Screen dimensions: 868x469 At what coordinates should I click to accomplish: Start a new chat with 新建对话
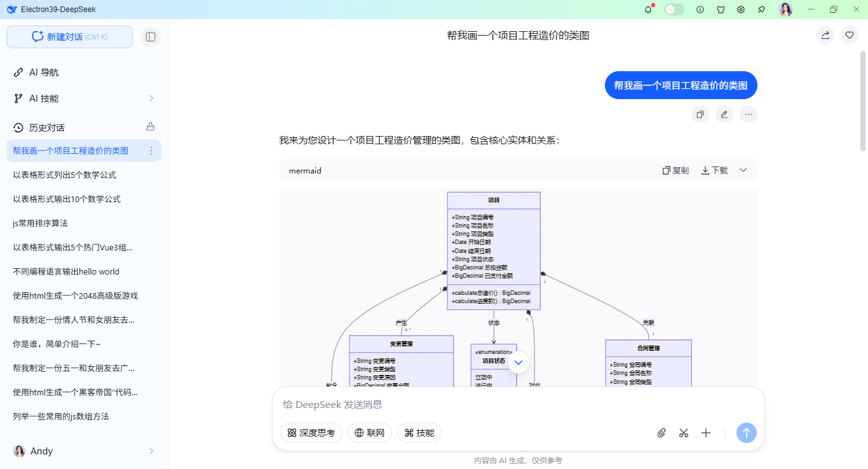(69, 37)
